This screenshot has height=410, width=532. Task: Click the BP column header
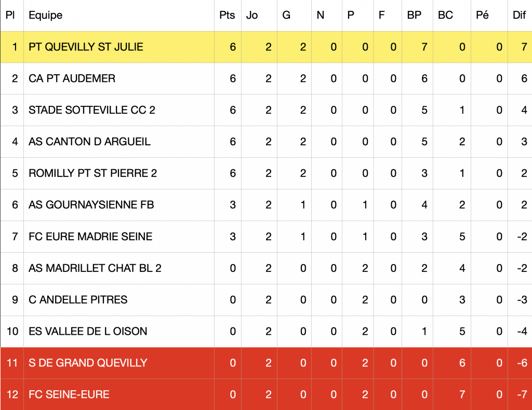[x=414, y=15]
